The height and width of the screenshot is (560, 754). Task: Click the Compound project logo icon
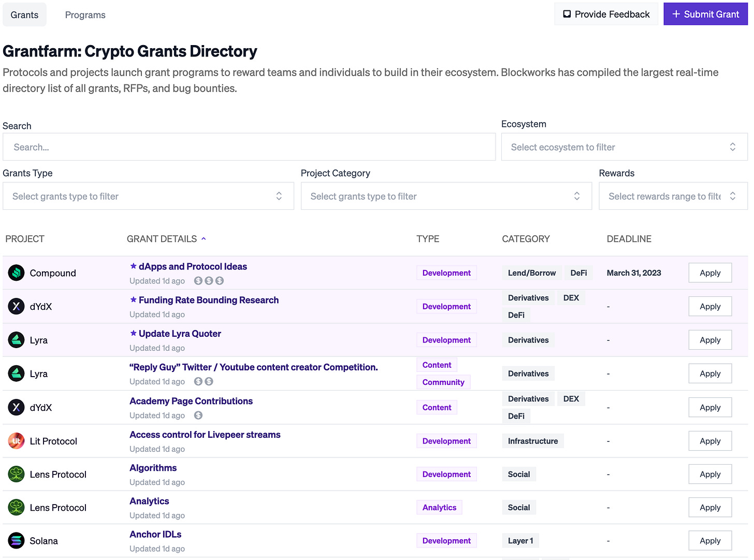[x=17, y=272]
